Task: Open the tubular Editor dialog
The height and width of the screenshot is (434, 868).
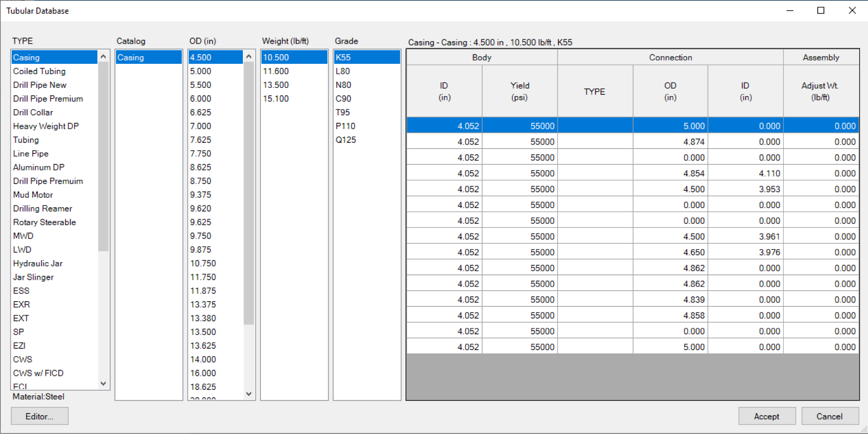Action: click(39, 416)
